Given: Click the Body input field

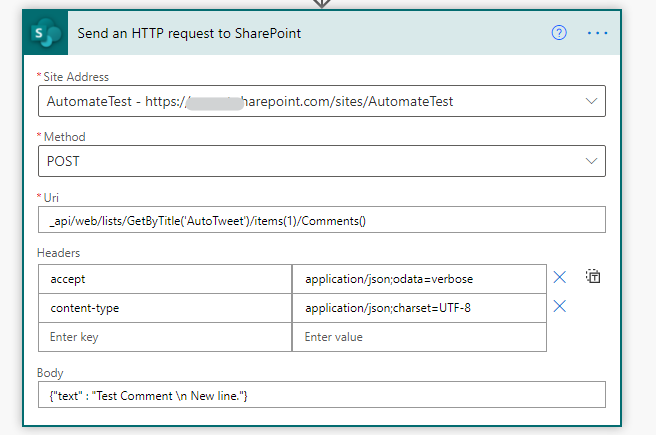Looking at the screenshot, I should coord(322,394).
